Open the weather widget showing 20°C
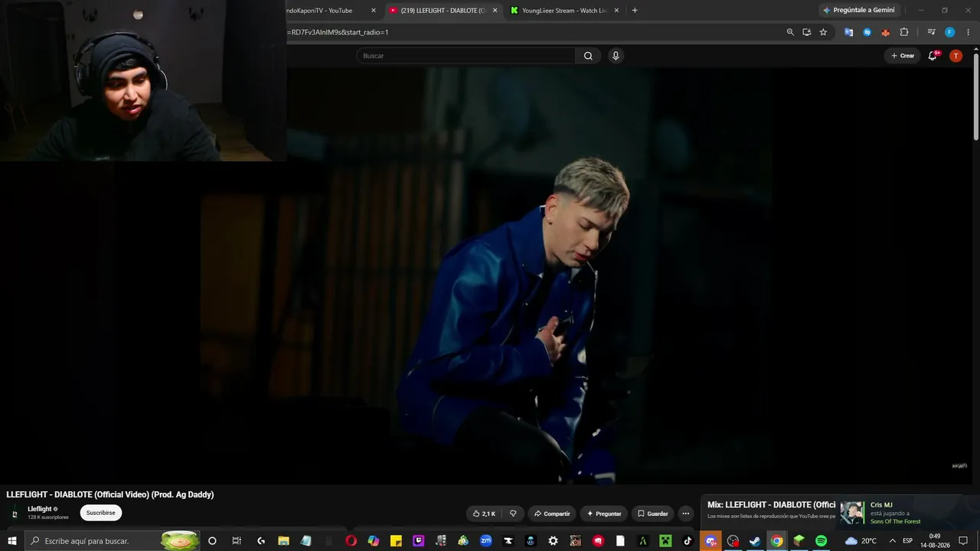980x551 pixels. pos(861,541)
